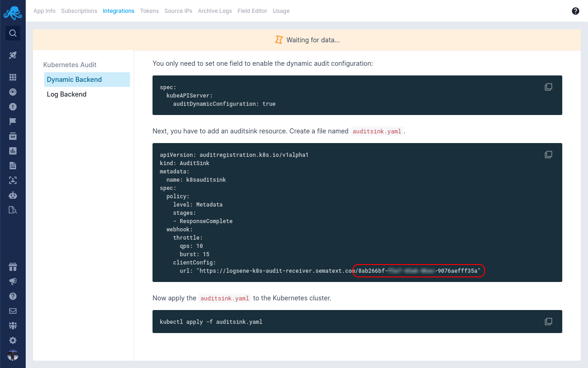The image size is (588, 368).
Task: Click the 'clientConfig:' code line
Action: pos(194,263)
